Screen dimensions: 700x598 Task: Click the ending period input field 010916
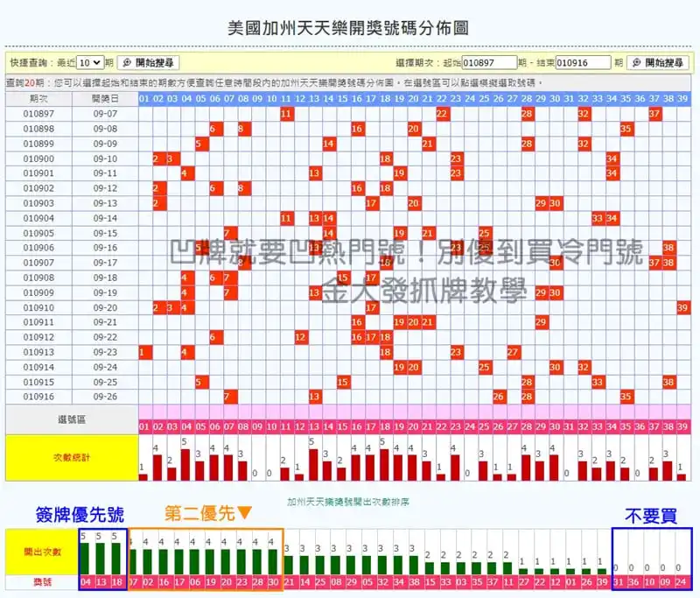583,63
